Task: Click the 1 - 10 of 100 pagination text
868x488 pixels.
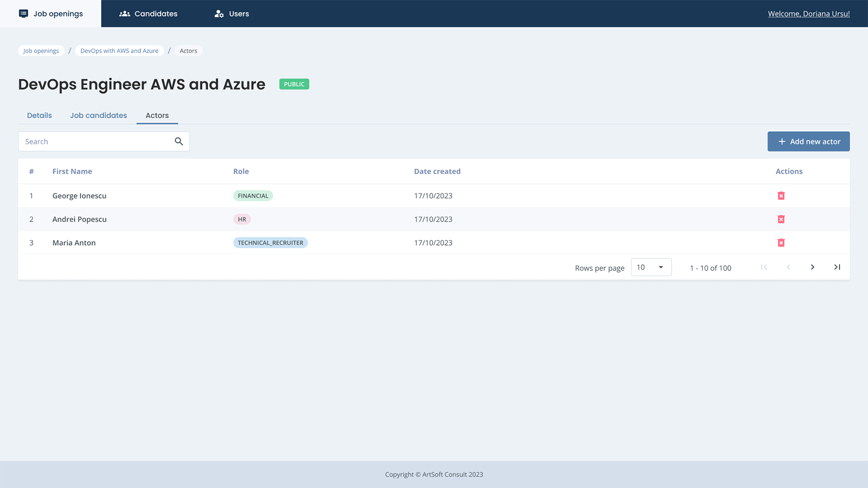Action: point(711,268)
